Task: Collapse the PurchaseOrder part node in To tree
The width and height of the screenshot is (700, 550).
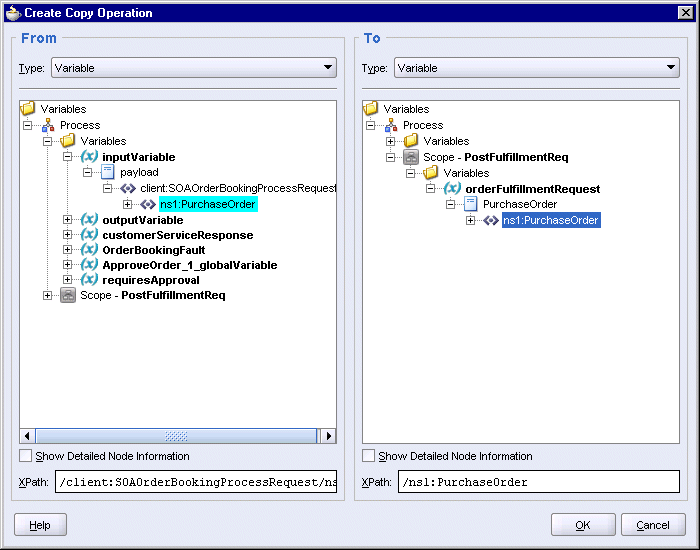Action: (450, 204)
